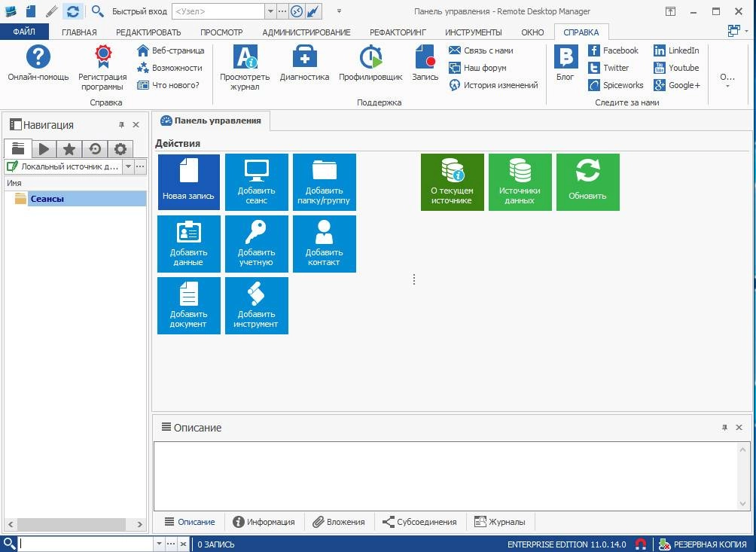
Task: Switch to ИНСТРУМЕНТЫ ribbon tab
Action: tap(473, 32)
